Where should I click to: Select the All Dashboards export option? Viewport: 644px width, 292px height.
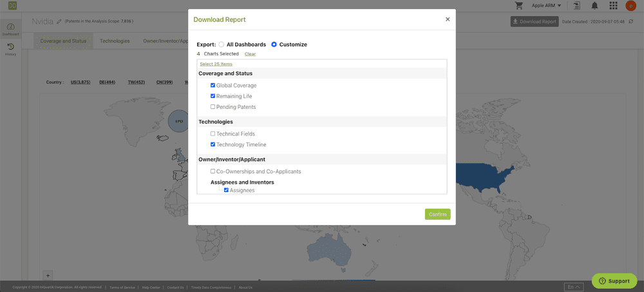pyautogui.click(x=222, y=44)
